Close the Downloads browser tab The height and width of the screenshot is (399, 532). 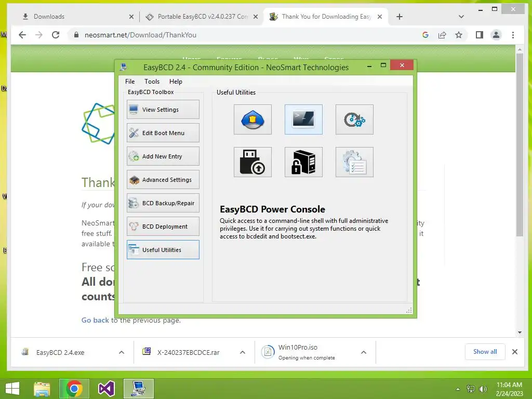pyautogui.click(x=131, y=17)
